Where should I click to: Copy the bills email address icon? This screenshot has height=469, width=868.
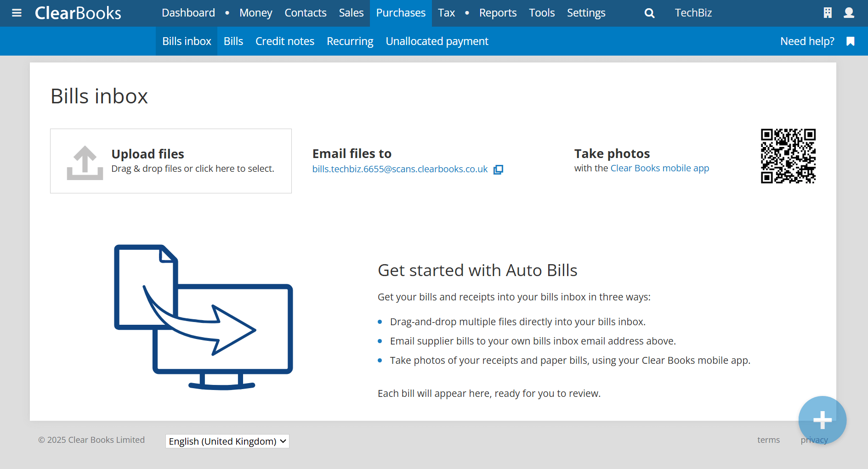pyautogui.click(x=498, y=170)
